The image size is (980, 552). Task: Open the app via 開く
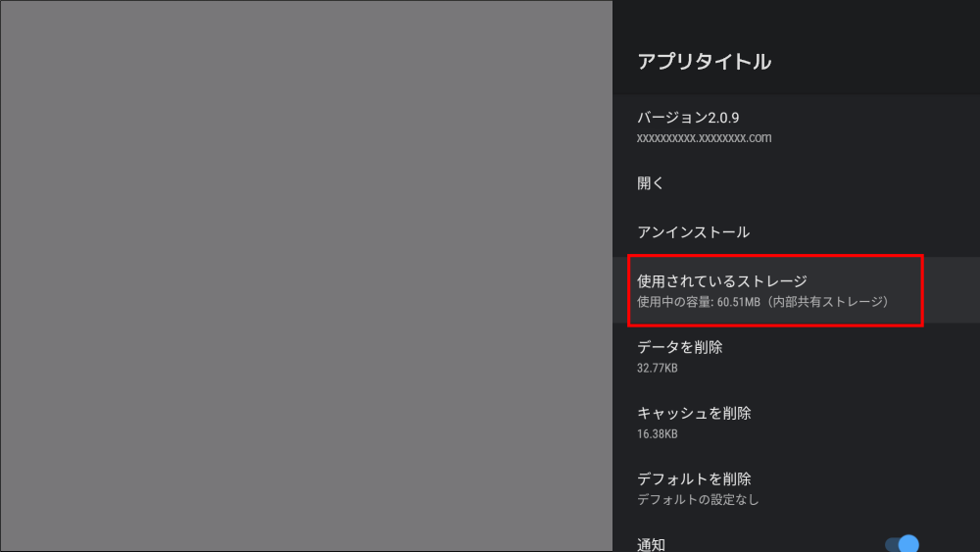(796, 183)
